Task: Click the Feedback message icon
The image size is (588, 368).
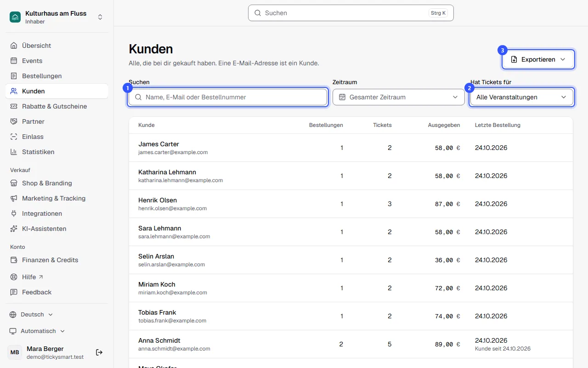Action: pos(14,292)
